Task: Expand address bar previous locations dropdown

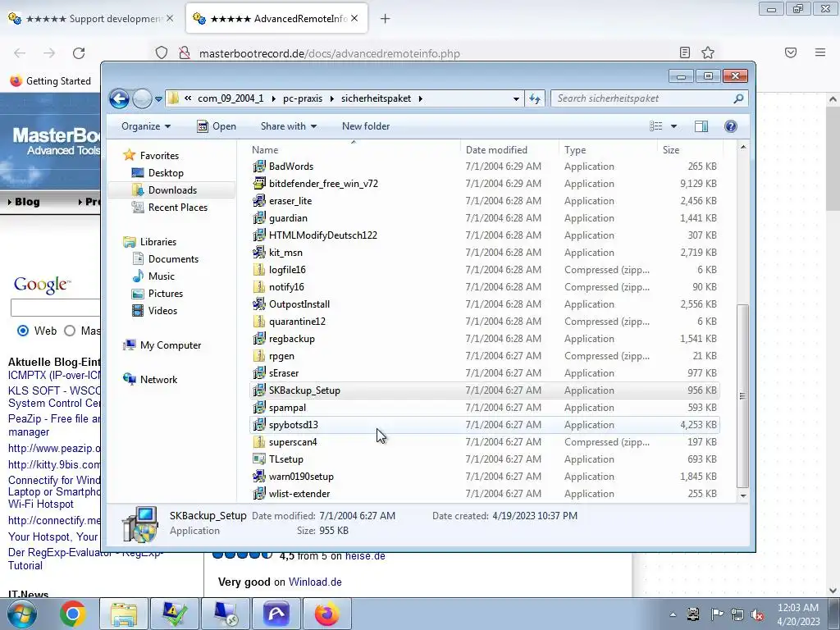Action: pyautogui.click(x=516, y=99)
